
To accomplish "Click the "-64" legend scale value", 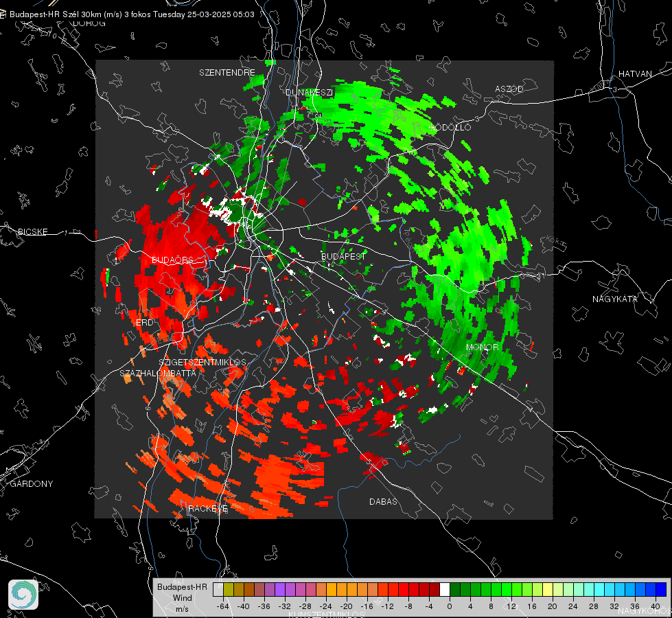I will coord(223,606).
